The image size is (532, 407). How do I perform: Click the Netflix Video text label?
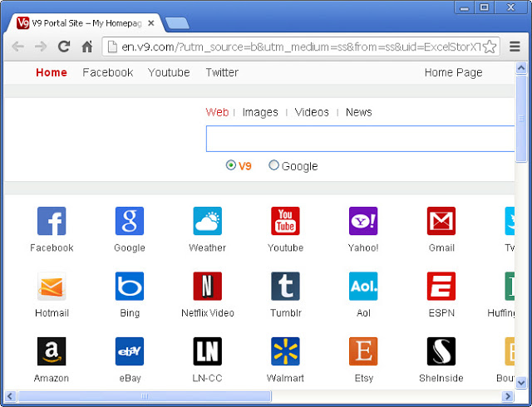(208, 312)
